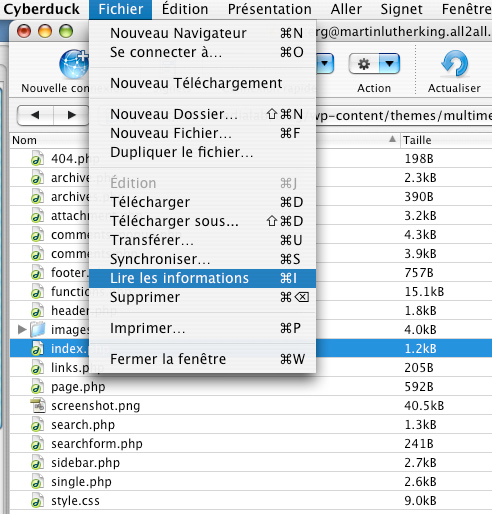This screenshot has width=492, height=514.
Task: Click the index.php file icon
Action: tap(37, 349)
